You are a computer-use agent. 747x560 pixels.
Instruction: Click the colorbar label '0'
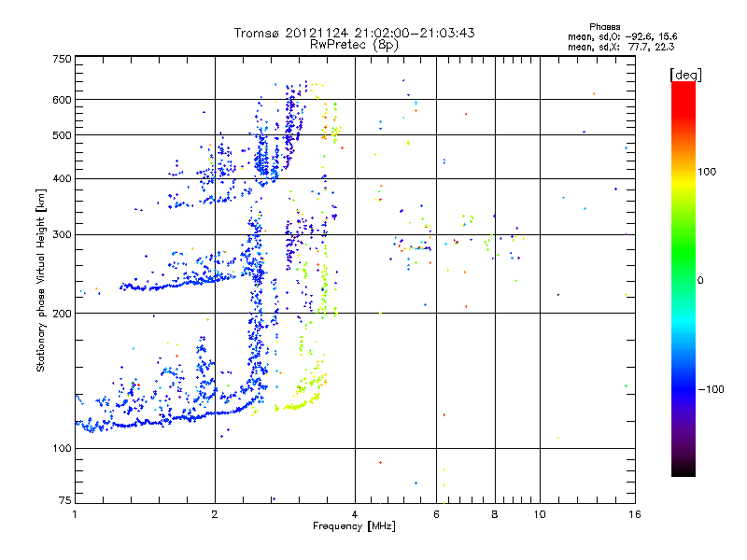pos(700,281)
